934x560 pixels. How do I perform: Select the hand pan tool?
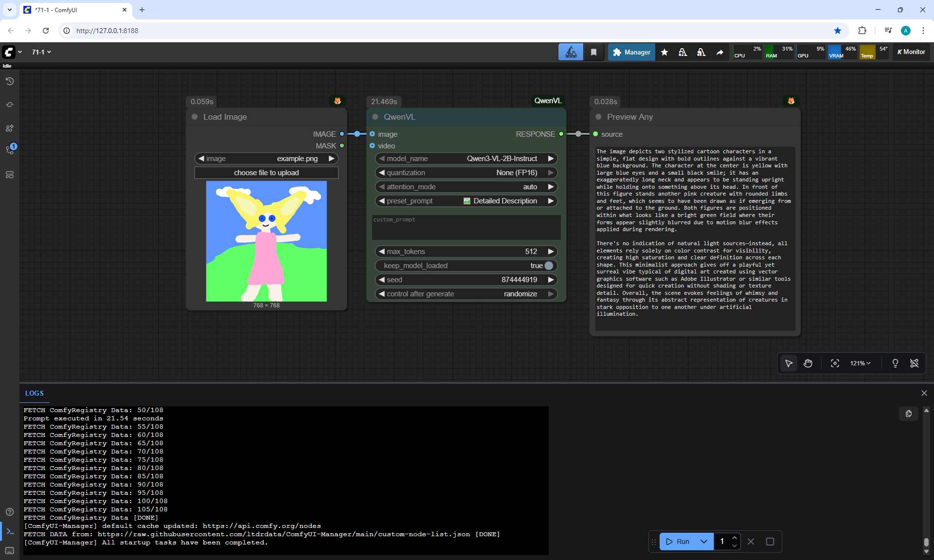coord(808,363)
